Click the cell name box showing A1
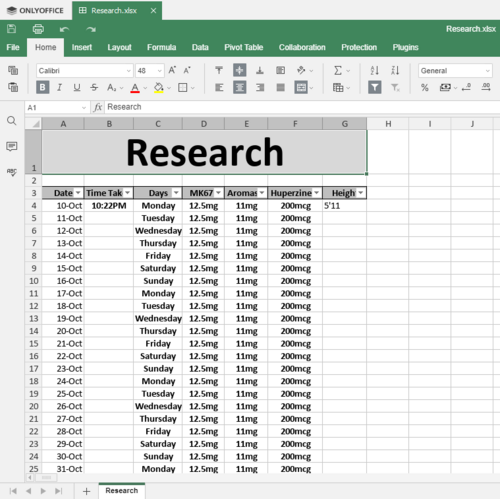Screen dimensions: 500x499 (57, 108)
